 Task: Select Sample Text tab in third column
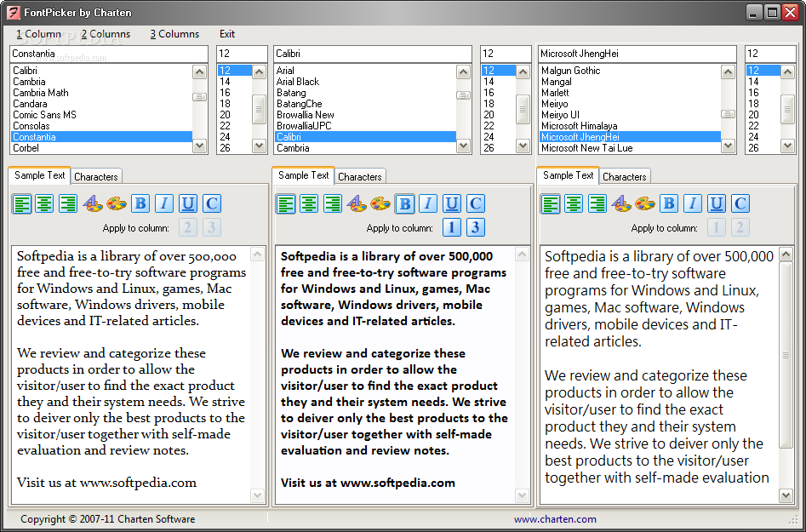568,175
